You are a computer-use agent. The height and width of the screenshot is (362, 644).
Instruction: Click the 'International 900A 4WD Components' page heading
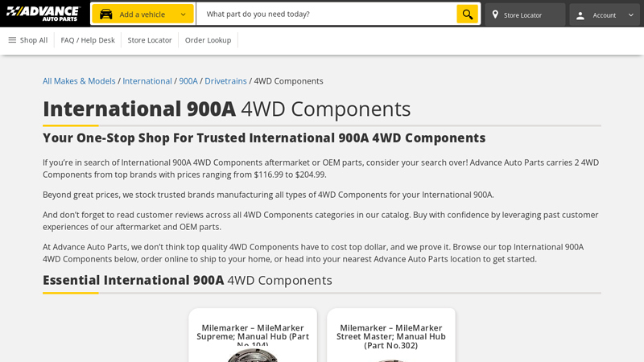coord(227,109)
